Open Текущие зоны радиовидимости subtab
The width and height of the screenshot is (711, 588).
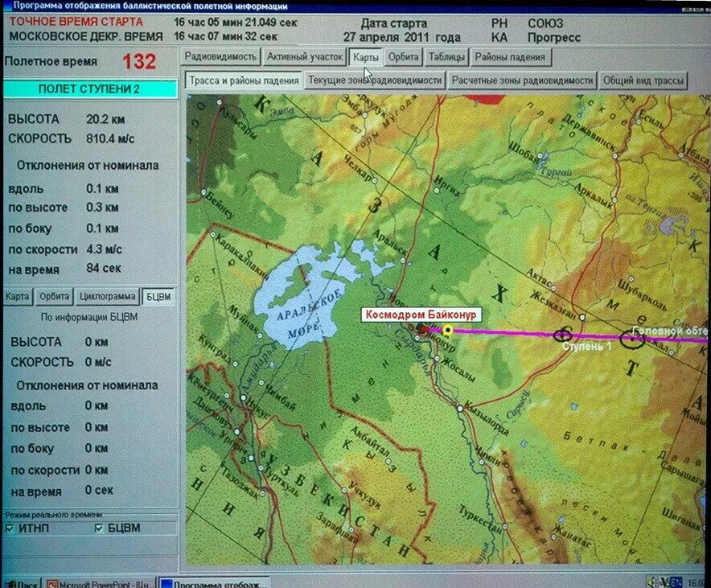click(x=375, y=80)
